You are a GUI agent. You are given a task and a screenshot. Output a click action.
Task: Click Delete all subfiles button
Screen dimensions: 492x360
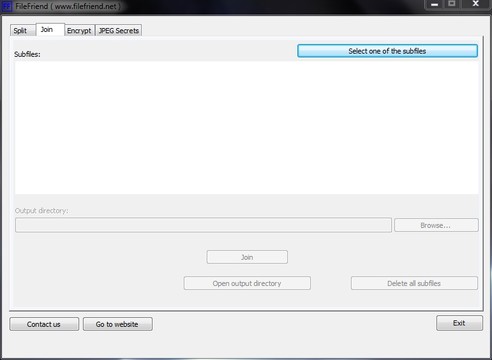click(414, 283)
